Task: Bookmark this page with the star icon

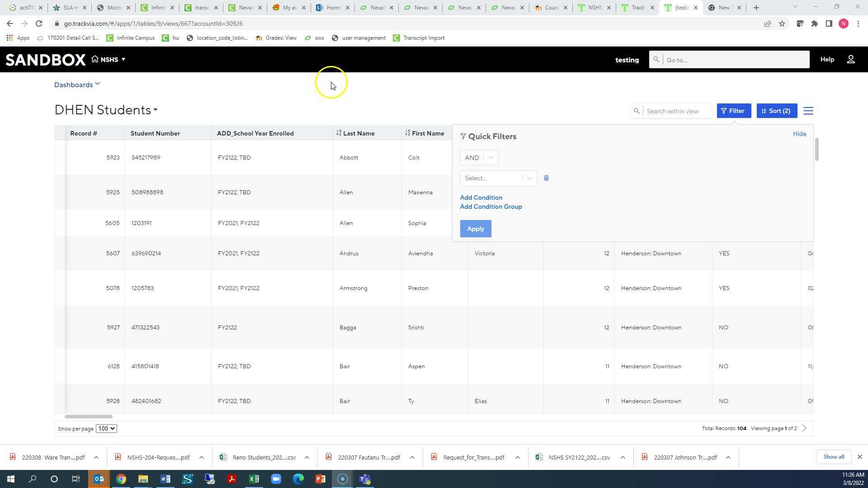Action: pyautogui.click(x=782, y=23)
